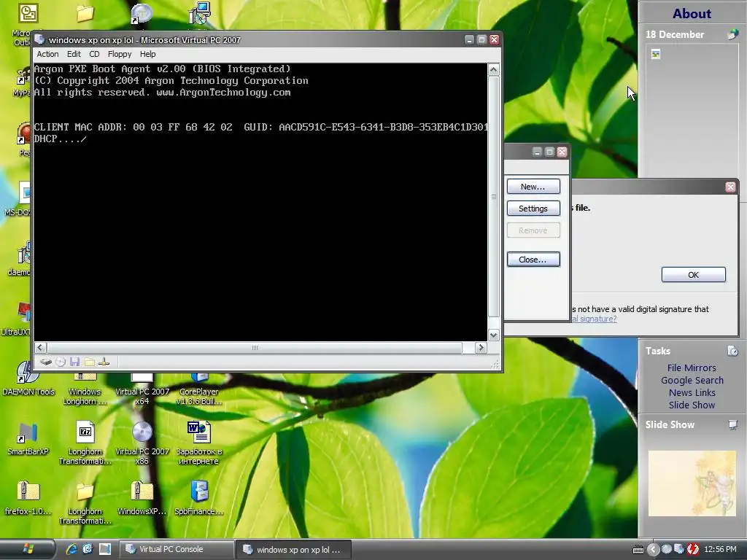Click OK in the signature warning dialog
This screenshot has width=747, height=560.
[x=693, y=275]
